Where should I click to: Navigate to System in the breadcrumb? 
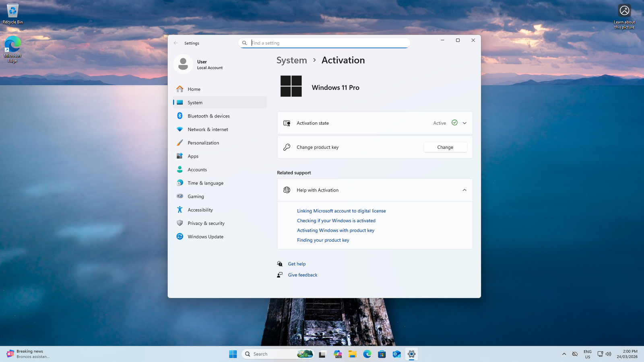(x=291, y=60)
